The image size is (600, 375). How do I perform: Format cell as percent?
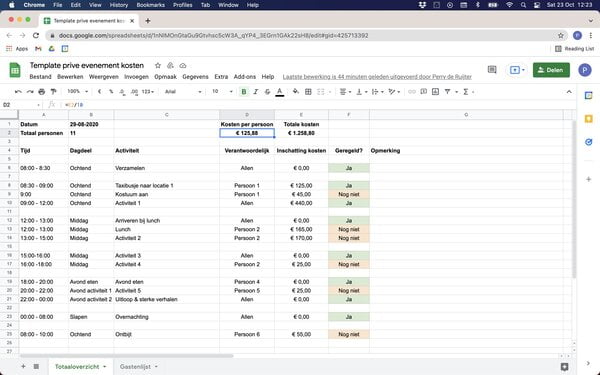click(x=111, y=92)
